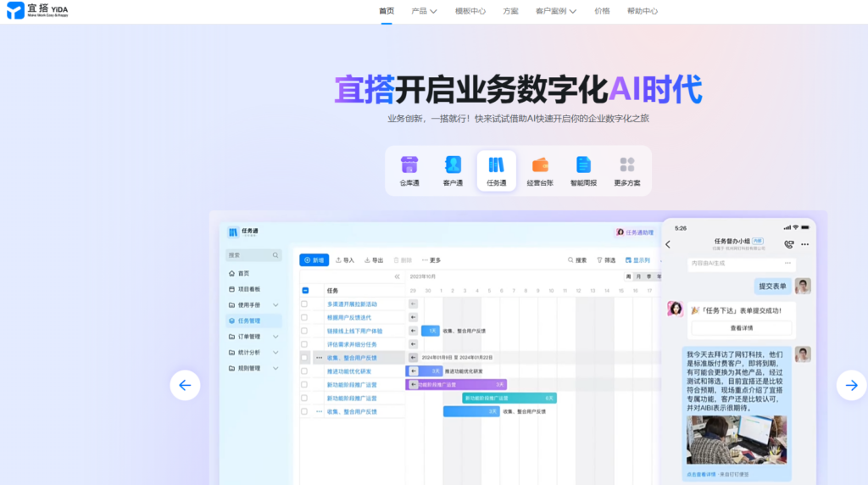
Task: Check the 推进功能优化研发 row checkbox
Action: point(304,371)
